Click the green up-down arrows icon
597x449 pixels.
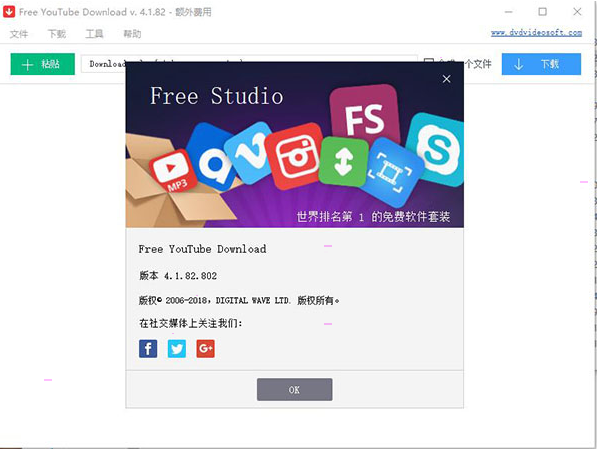[x=343, y=161]
